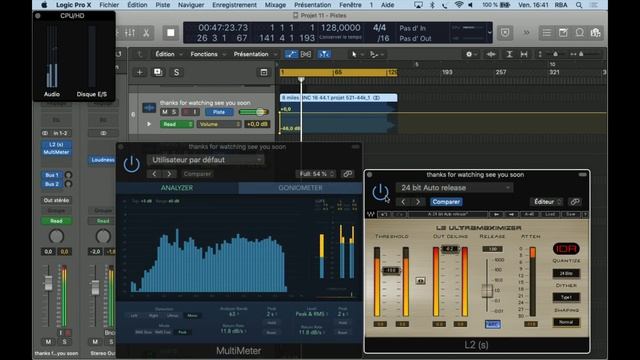Screen dimensions: 640x360
Task: Click the yellow cycle range in the ruler
Action: coord(338,72)
